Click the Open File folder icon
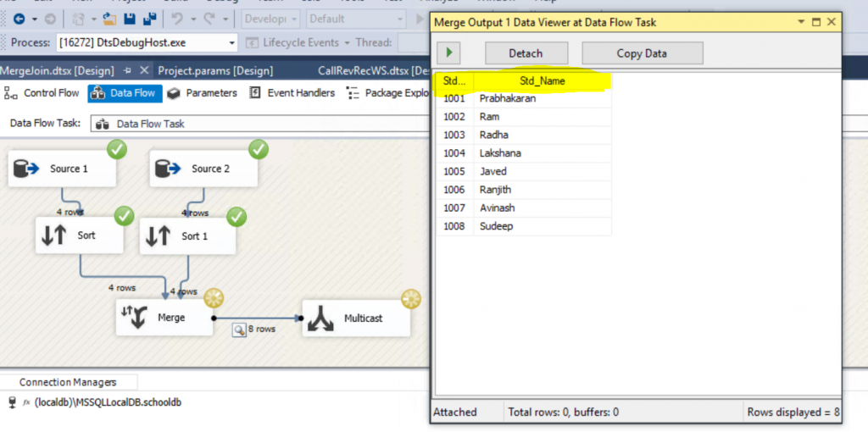The image size is (868, 432). [x=109, y=19]
